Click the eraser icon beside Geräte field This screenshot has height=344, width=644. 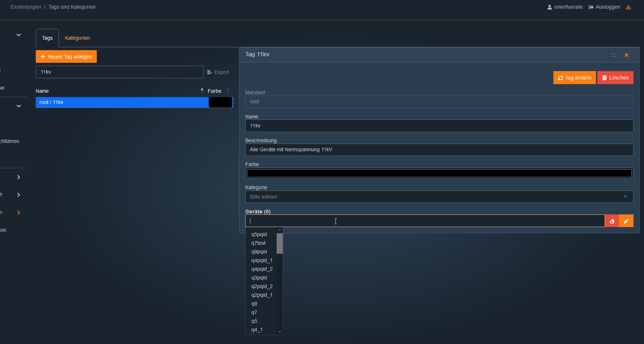(612, 221)
